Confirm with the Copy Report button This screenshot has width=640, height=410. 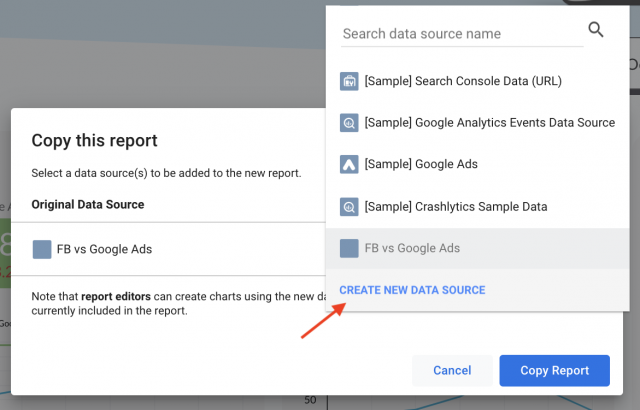[554, 370]
